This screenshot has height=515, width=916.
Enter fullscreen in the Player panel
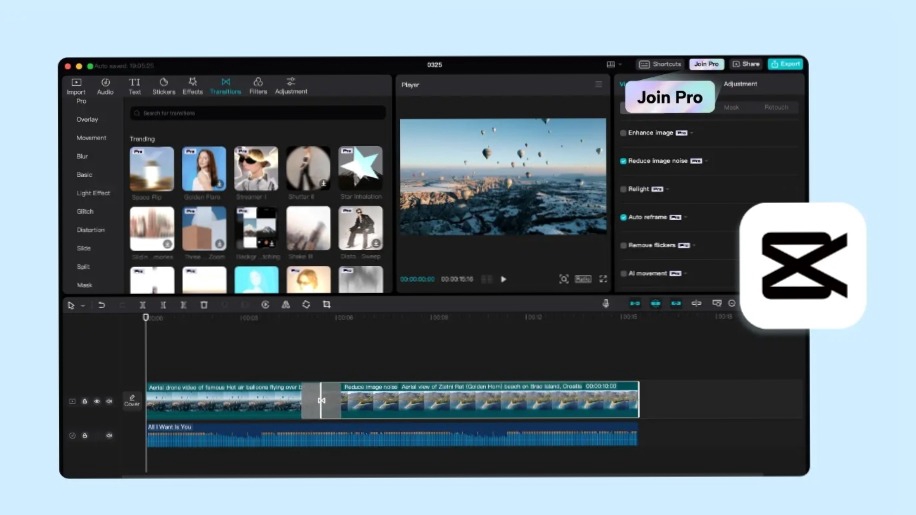coord(603,279)
